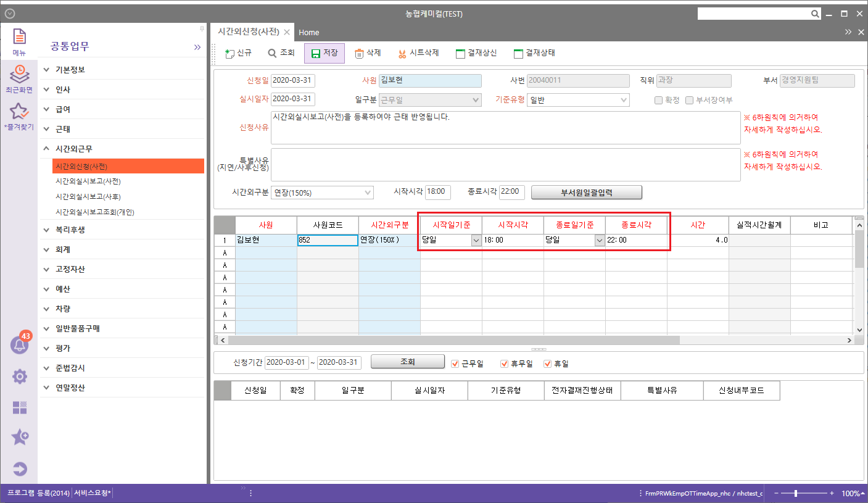Toggle the 확정 checkbox
Screen dimensions: 868x503
(x=659, y=100)
